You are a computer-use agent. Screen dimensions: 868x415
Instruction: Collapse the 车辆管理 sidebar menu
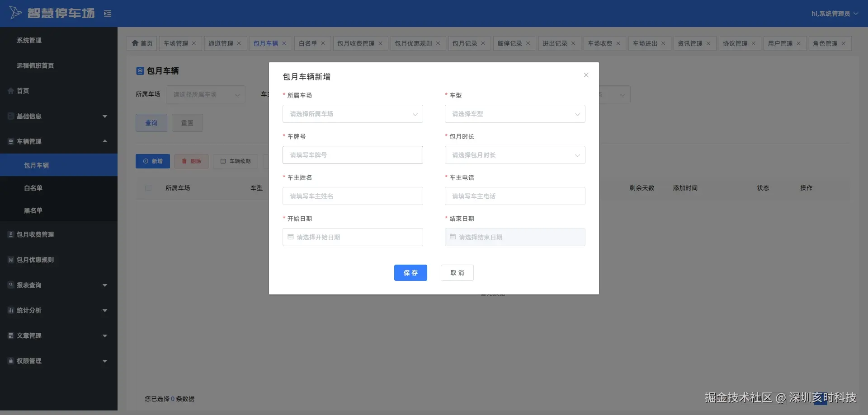(x=59, y=141)
